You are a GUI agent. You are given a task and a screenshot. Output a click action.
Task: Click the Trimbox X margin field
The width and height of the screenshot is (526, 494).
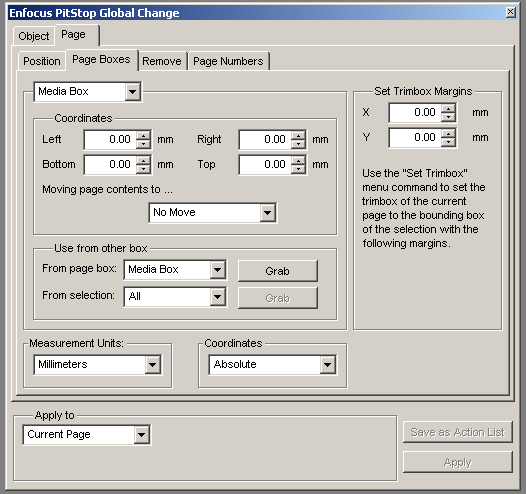tap(416, 113)
